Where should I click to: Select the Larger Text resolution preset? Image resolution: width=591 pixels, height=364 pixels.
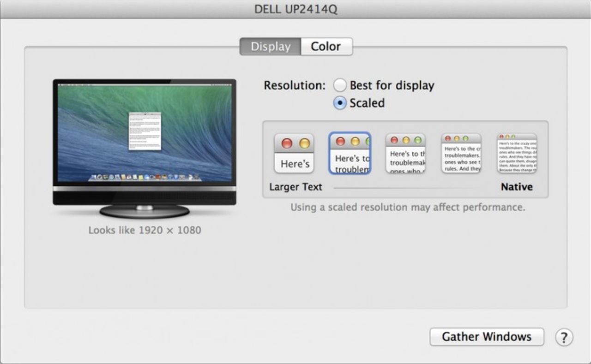click(294, 153)
